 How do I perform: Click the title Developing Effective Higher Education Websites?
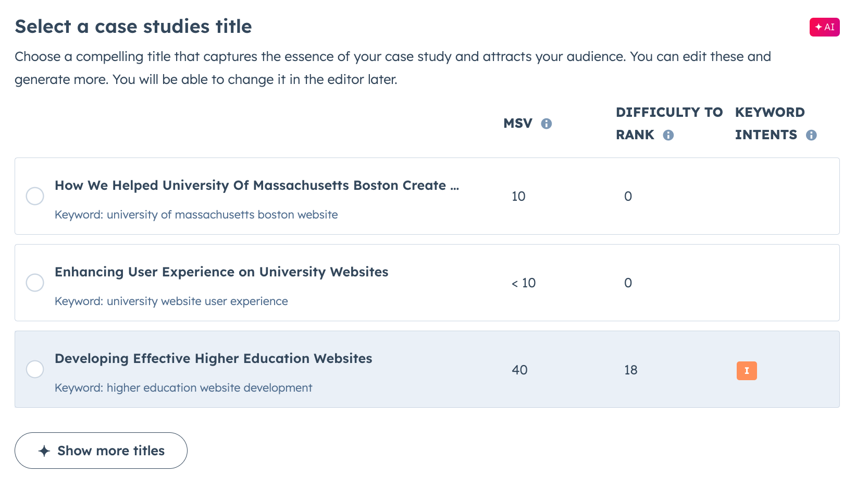click(x=214, y=358)
